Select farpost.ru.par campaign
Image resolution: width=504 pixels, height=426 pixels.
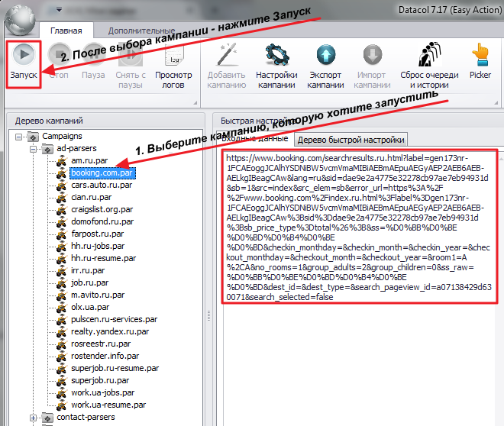coord(98,234)
